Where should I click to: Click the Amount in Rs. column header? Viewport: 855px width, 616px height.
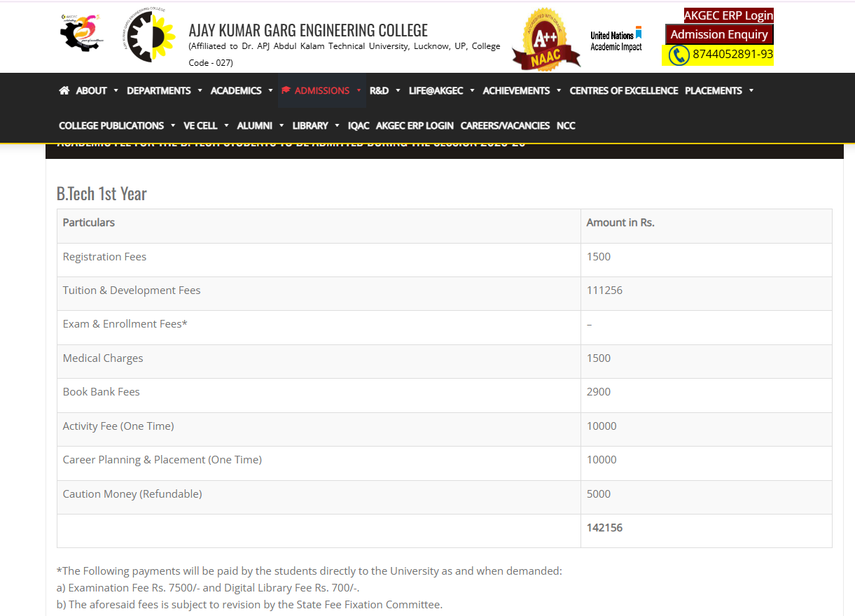point(620,223)
